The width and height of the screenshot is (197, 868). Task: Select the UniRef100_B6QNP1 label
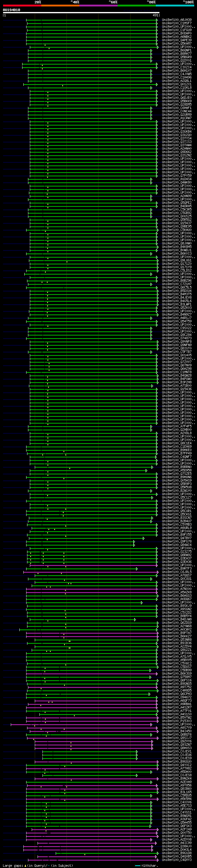pyautogui.click(x=177, y=50)
